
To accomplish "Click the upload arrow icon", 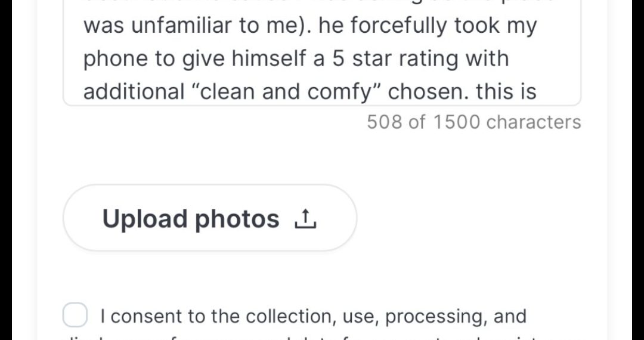I will (x=305, y=220).
